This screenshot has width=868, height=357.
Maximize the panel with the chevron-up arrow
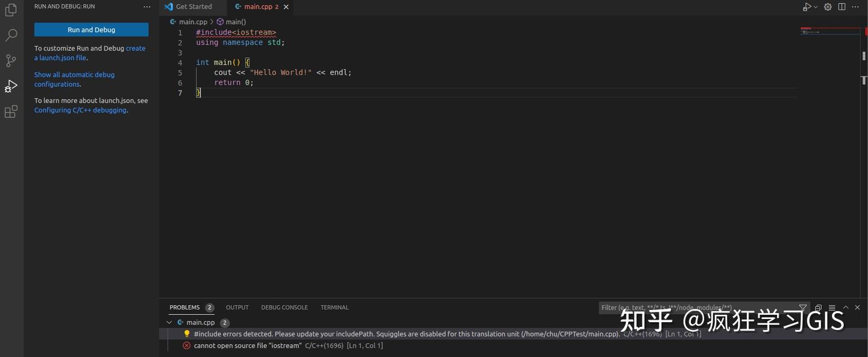coord(846,308)
